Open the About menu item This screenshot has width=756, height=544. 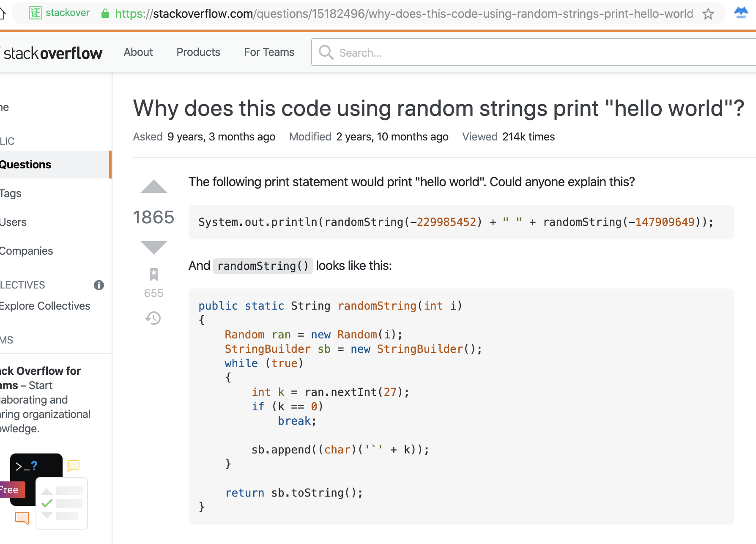138,52
